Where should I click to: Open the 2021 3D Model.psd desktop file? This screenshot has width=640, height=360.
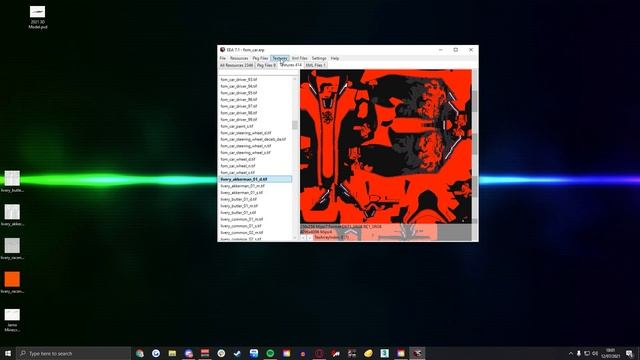pyautogui.click(x=38, y=17)
